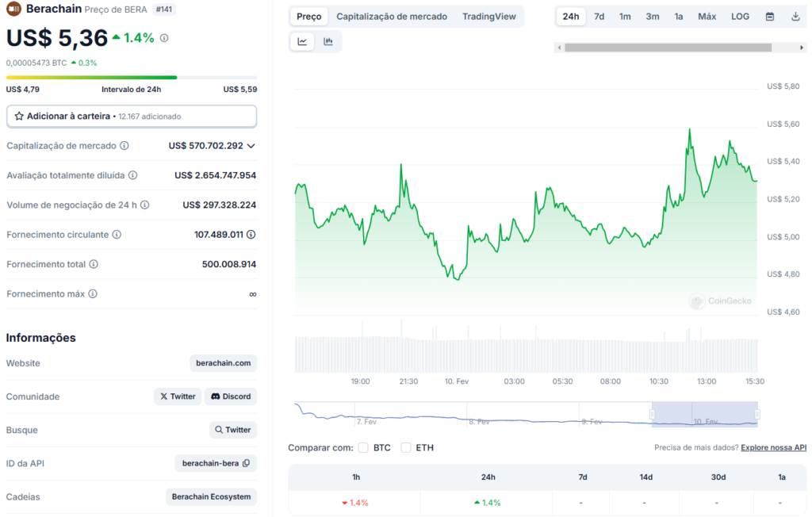Click the 30d column header

(718, 477)
